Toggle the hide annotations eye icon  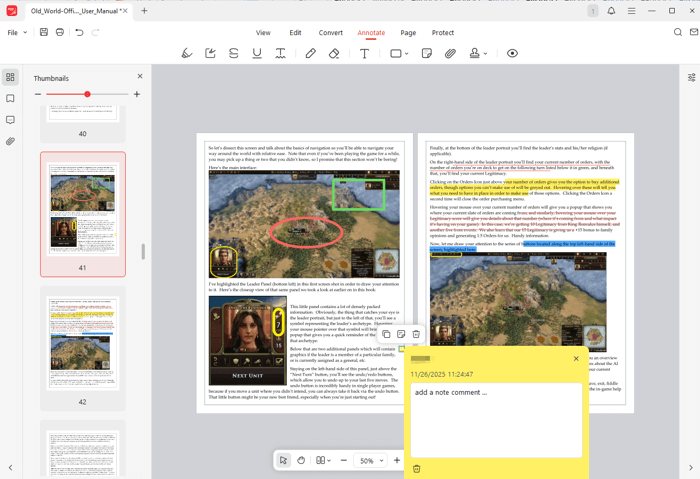[512, 54]
